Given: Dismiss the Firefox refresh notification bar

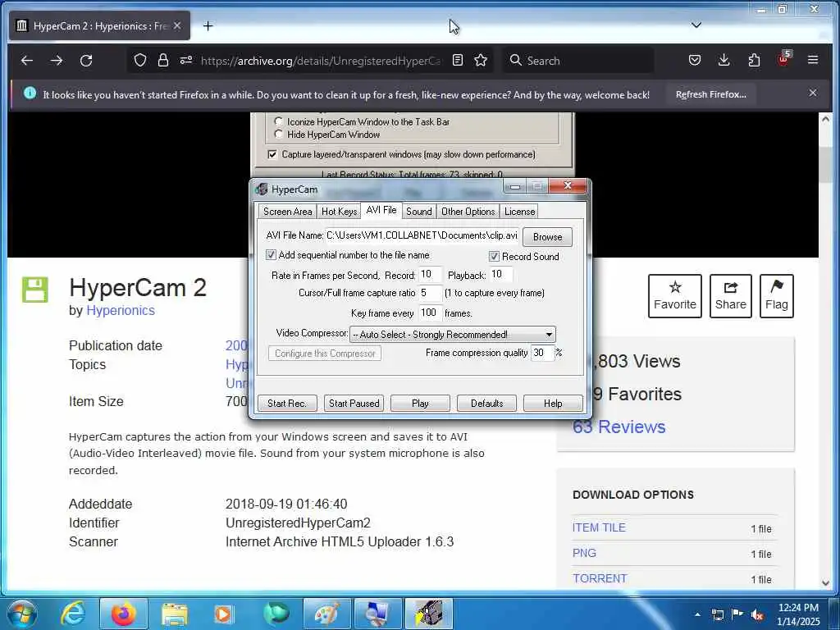Looking at the screenshot, I should coord(813,93).
